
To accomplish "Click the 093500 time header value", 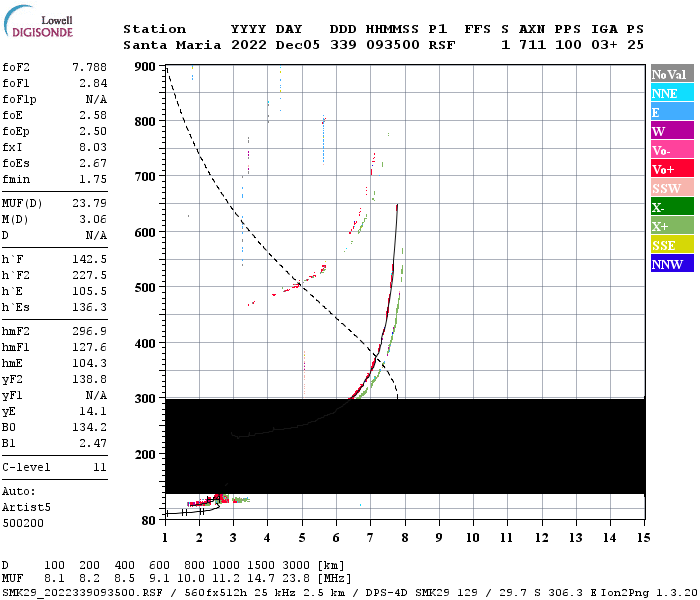I will (393, 45).
